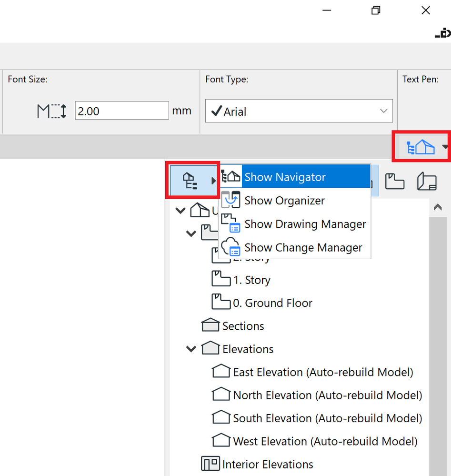Click the scrollbar up arrow in Navigator
451x476 pixels.
tap(438, 207)
